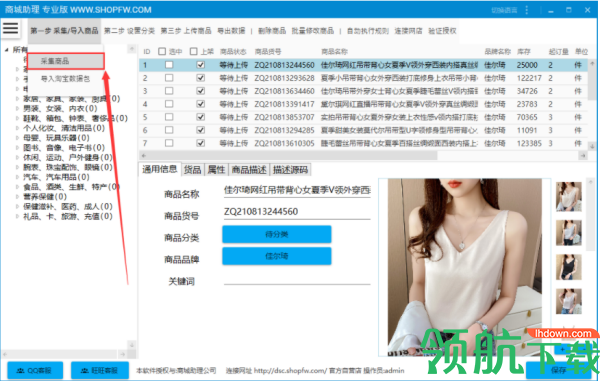Open QQ客服 support button
600x381 pixels.
coord(35,370)
